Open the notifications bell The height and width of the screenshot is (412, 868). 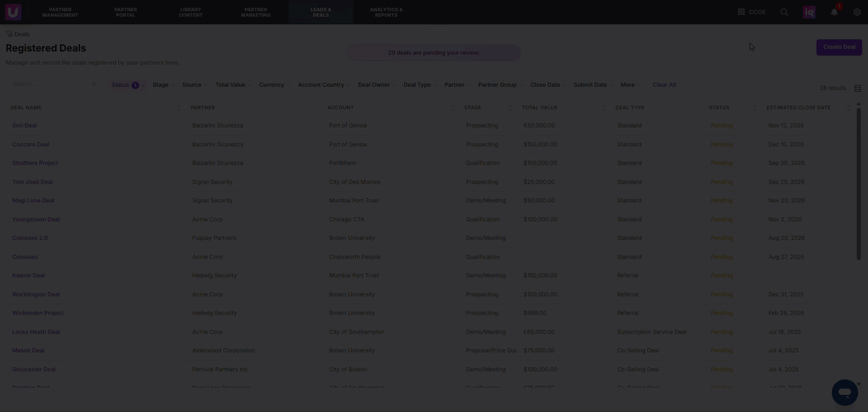click(x=835, y=12)
